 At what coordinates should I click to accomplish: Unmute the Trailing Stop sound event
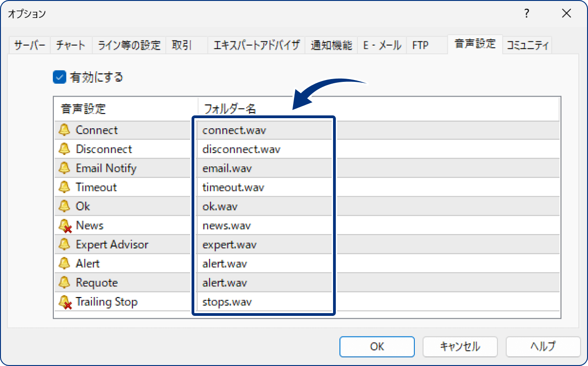tap(64, 302)
